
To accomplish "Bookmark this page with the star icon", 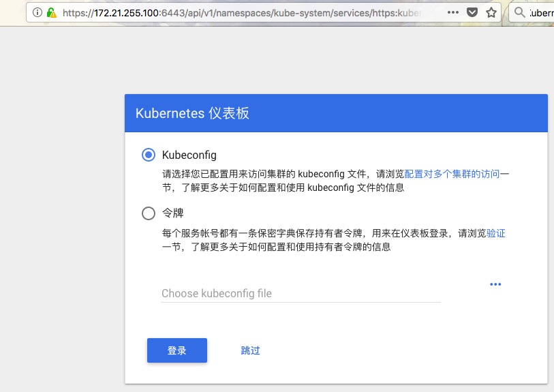I will (x=491, y=13).
